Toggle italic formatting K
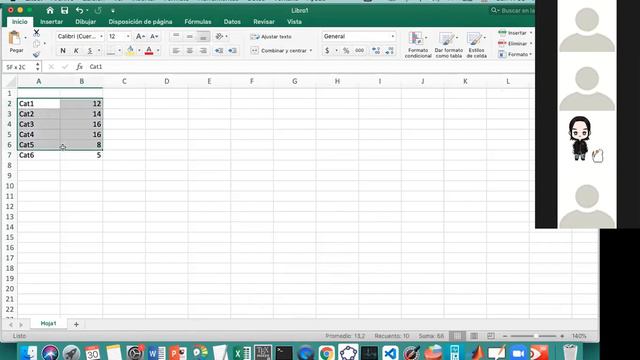640x360 pixels. point(76,51)
